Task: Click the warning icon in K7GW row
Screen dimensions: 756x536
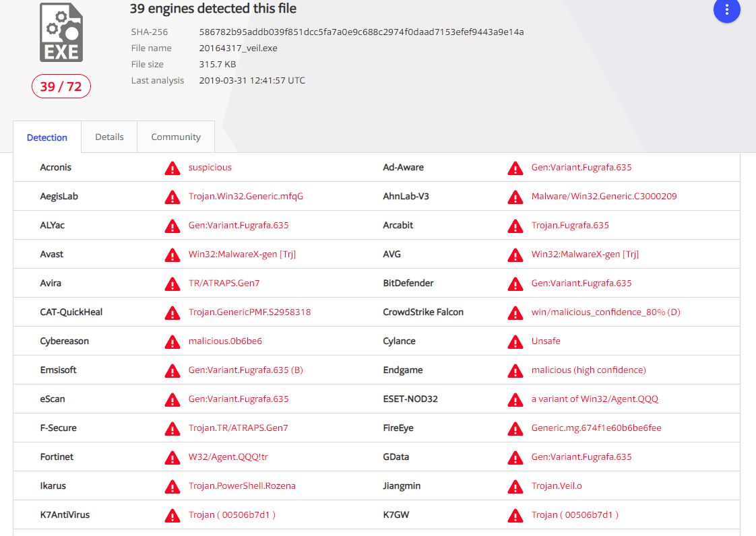Action: (x=515, y=515)
